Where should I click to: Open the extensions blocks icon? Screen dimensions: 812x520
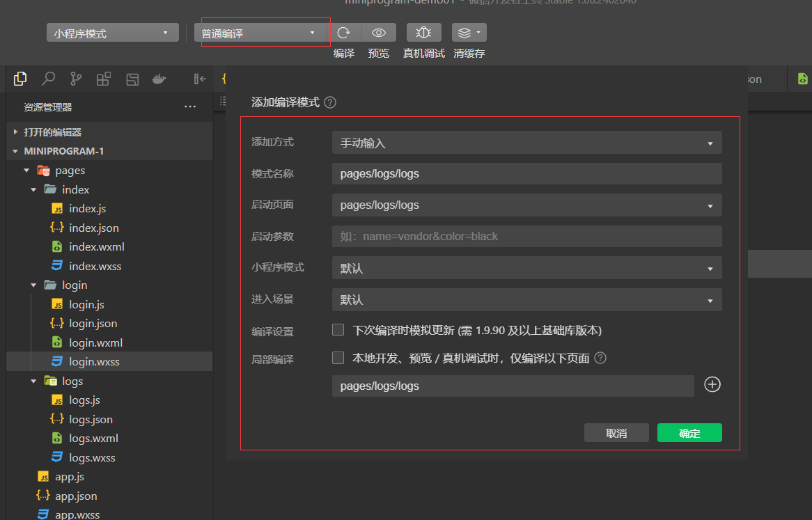click(104, 79)
